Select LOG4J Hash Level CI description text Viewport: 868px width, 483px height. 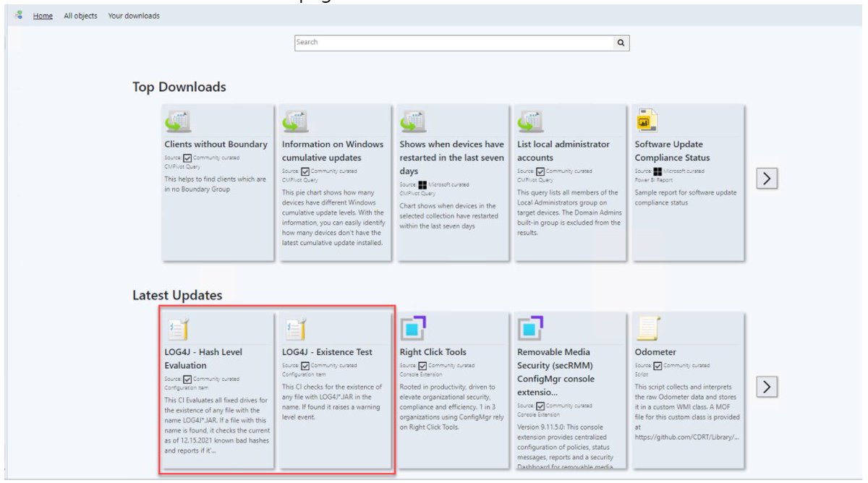pos(217,425)
